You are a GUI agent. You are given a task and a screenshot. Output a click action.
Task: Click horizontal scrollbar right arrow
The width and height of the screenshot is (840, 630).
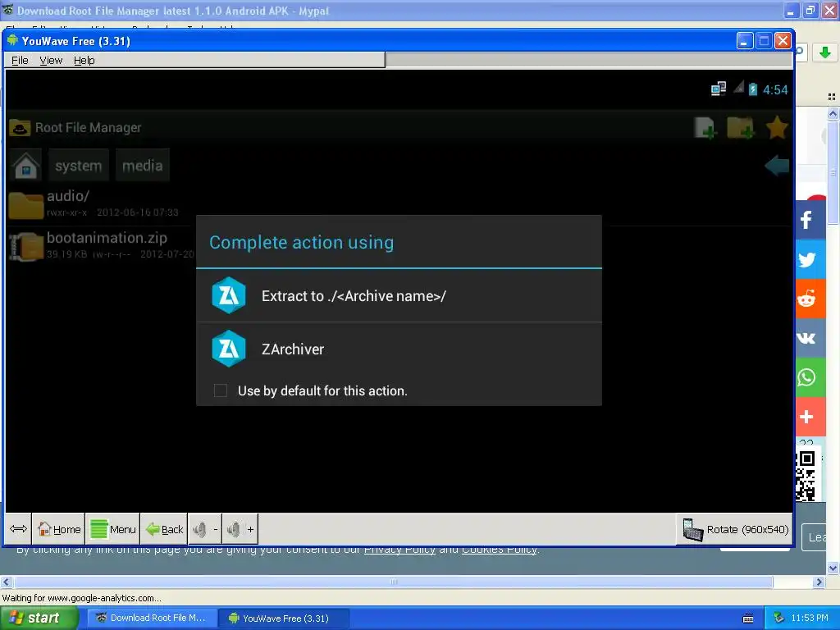tap(819, 582)
